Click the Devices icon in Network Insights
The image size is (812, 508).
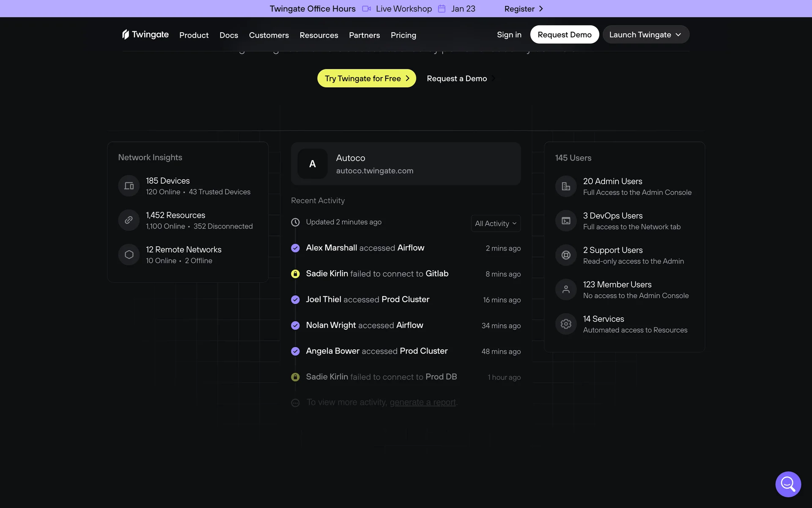(129, 186)
